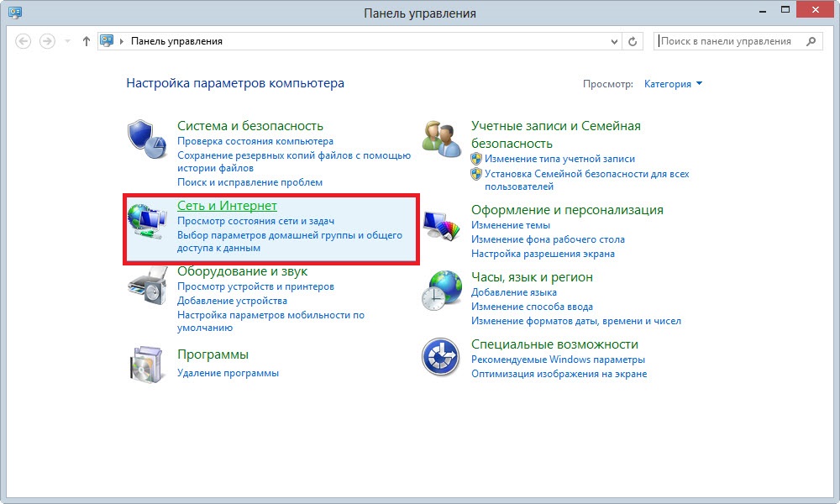This screenshot has width=840, height=504.
Task: Click Поиск и исправление проблем
Action: click(x=249, y=182)
